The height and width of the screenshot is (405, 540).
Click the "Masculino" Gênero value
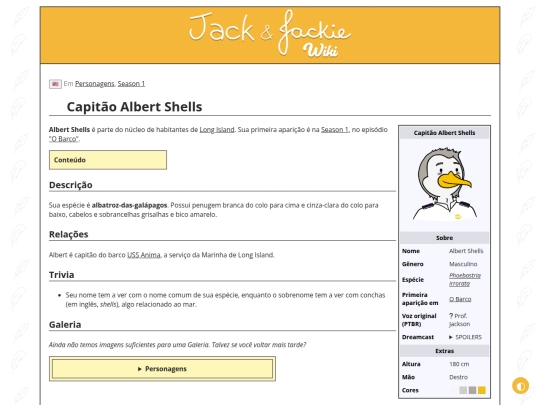click(x=463, y=264)
